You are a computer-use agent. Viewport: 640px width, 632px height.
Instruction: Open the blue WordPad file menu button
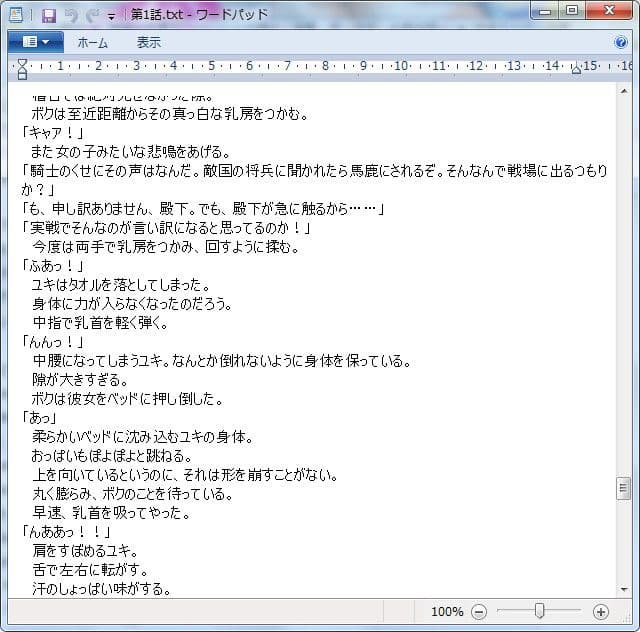pos(35,43)
